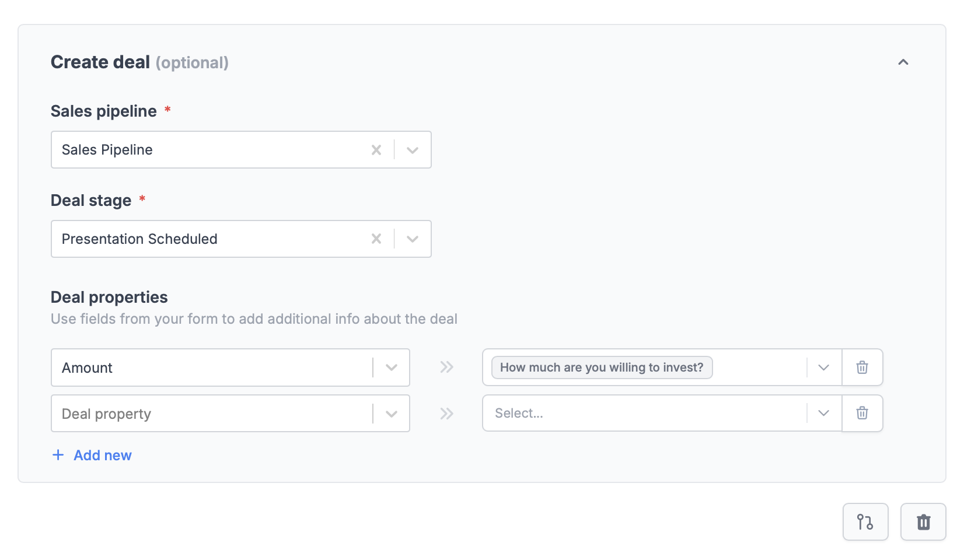Click the mapping arrows beside Amount
This screenshot has height=560, width=964.
446,367
